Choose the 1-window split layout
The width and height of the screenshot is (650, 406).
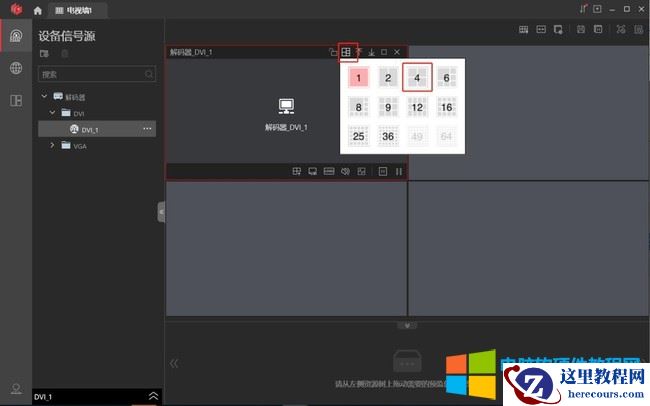(x=359, y=78)
